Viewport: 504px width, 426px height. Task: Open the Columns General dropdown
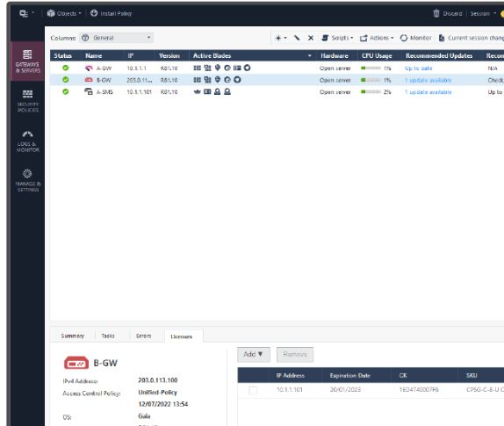pyautogui.click(x=117, y=38)
